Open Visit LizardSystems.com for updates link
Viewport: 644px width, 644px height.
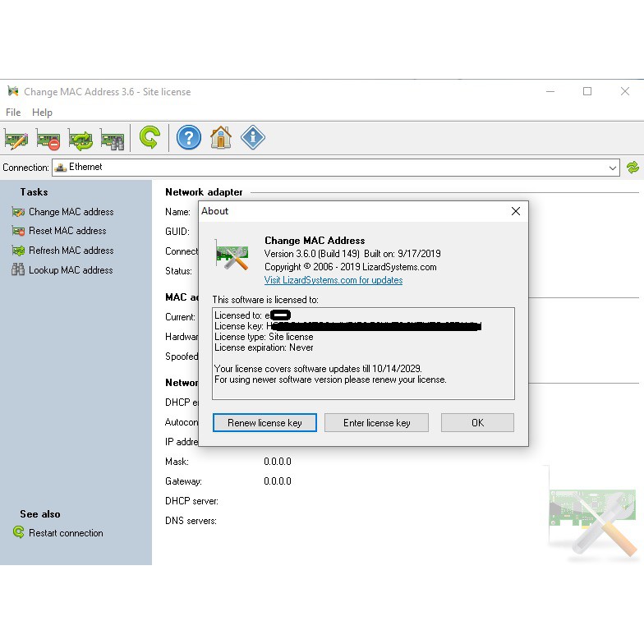click(333, 280)
